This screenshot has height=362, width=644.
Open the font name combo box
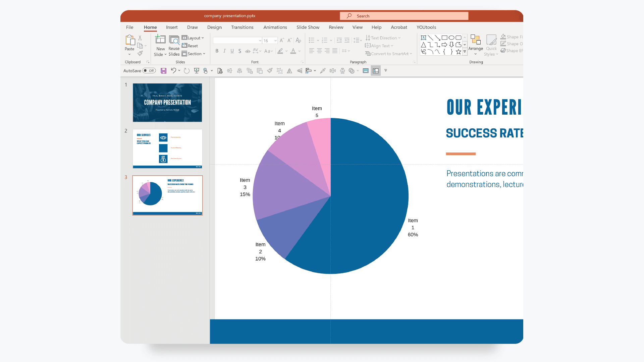237,41
